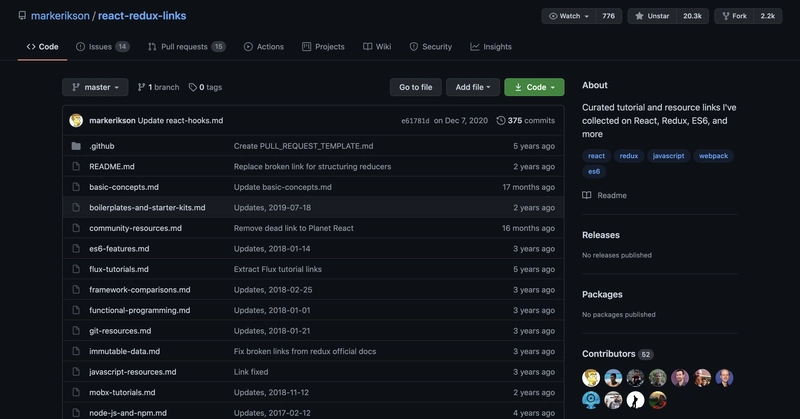Switch to the Pull requests tab
800x419 pixels.
[x=187, y=46]
